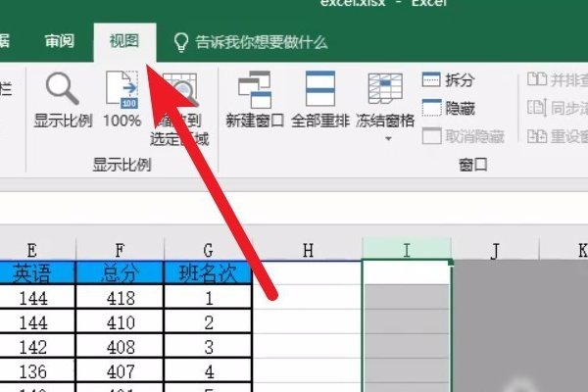588x392 pixels.
Task: Click the lightbulb Tell Me icon
Action: pos(181,42)
